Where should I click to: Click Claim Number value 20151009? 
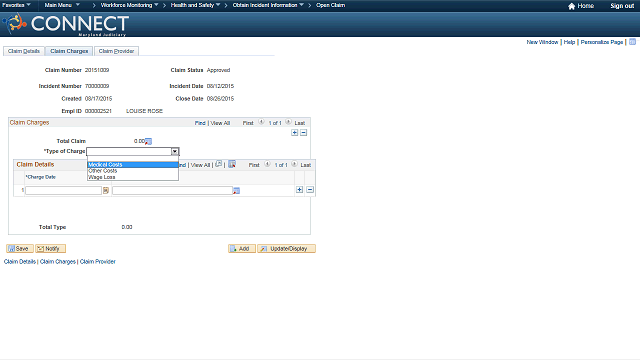[x=97, y=70]
